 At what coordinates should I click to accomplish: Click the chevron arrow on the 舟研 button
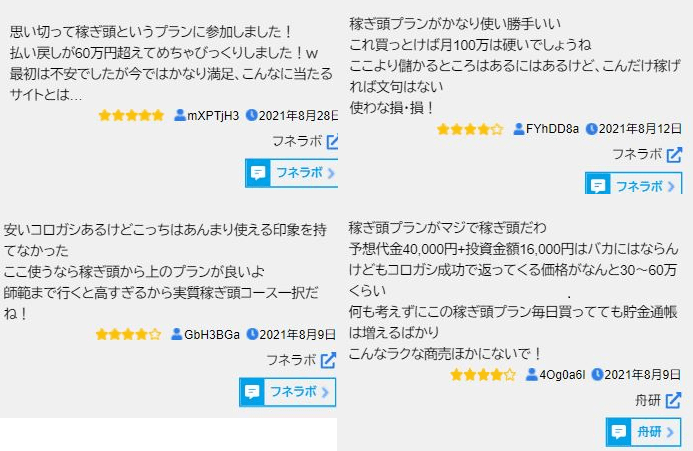670,432
